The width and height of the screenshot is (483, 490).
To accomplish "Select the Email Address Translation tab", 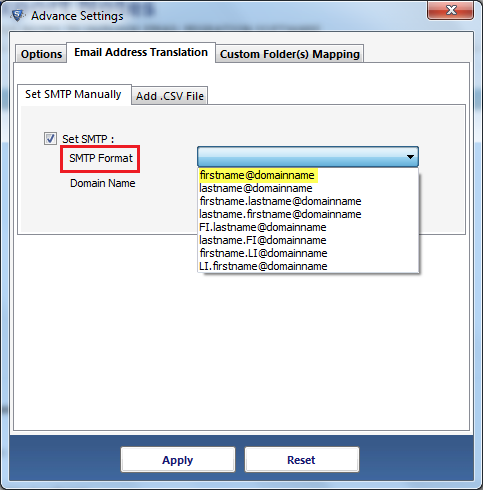I will click(141, 52).
